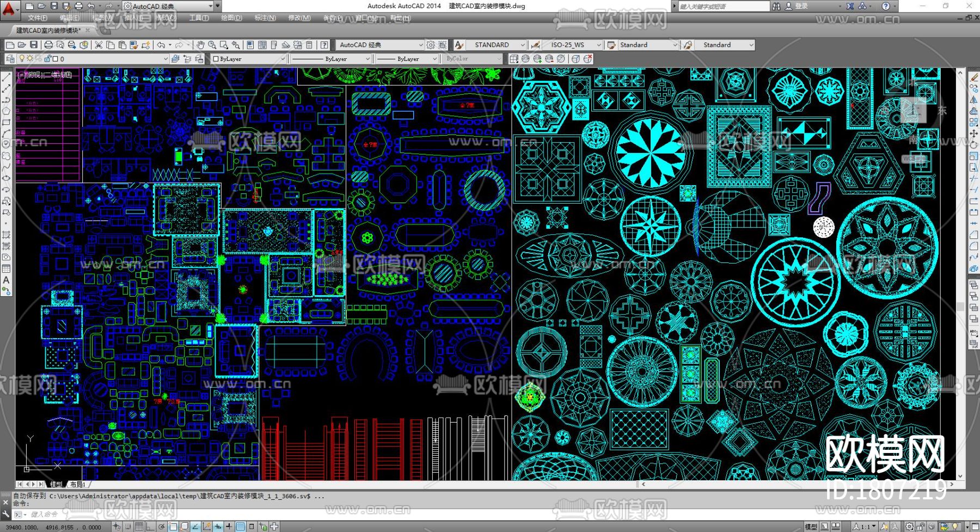The height and width of the screenshot is (532, 980).
Task: Select the Pan hand tool
Action: (x=200, y=45)
